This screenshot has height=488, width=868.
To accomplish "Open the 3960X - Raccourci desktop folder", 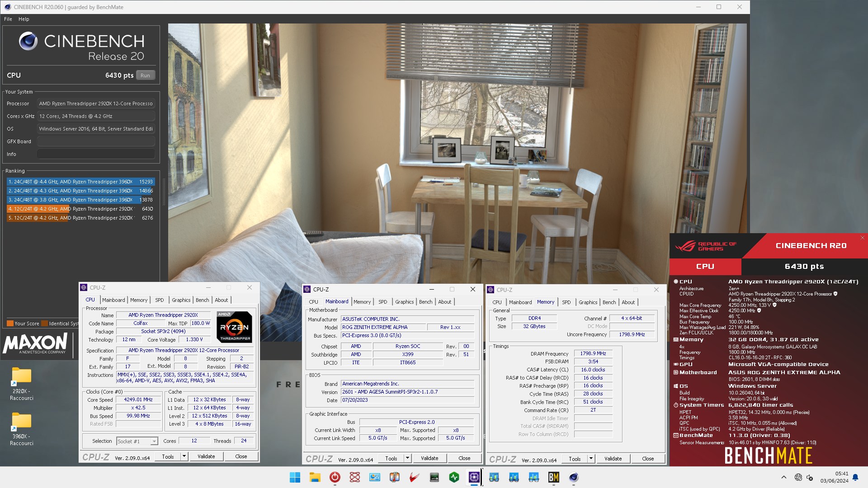I will 21,429.
